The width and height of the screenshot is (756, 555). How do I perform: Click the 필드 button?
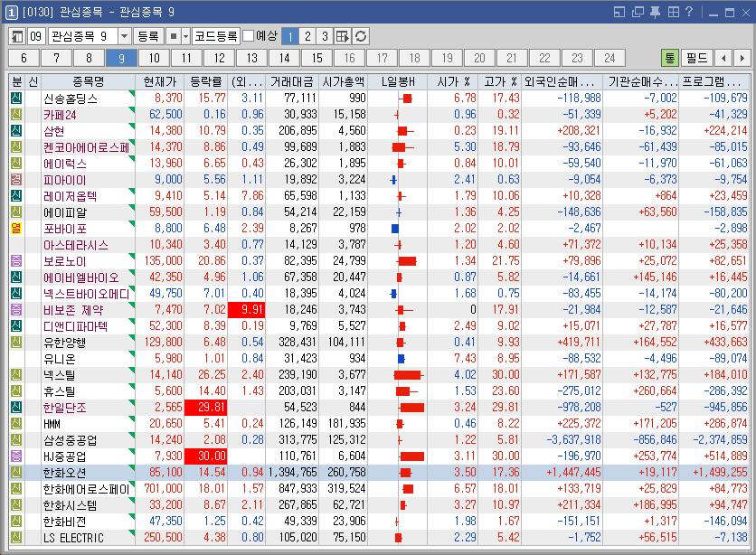696,58
